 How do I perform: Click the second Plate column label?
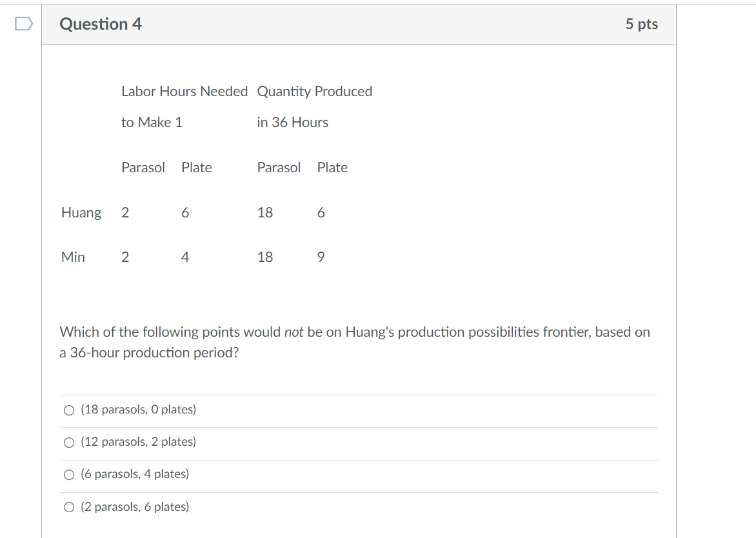[332, 167]
